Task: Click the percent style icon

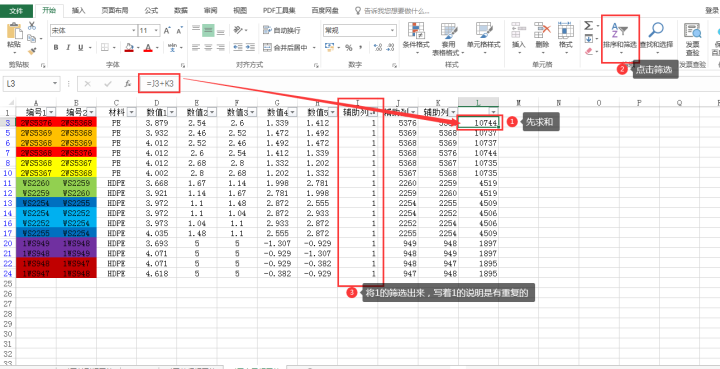Action: pos(349,47)
